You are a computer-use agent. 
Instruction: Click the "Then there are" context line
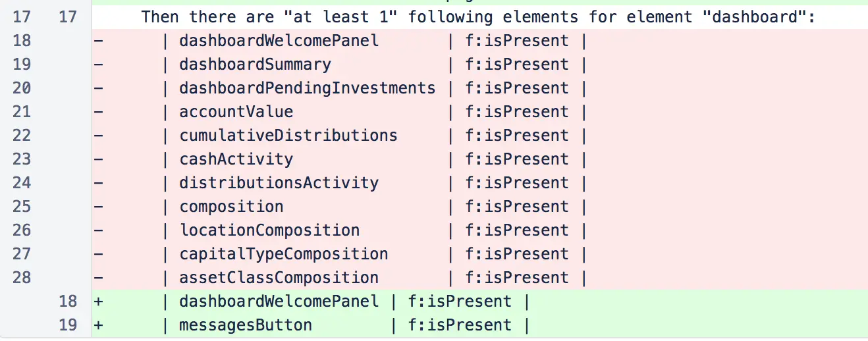(478, 16)
